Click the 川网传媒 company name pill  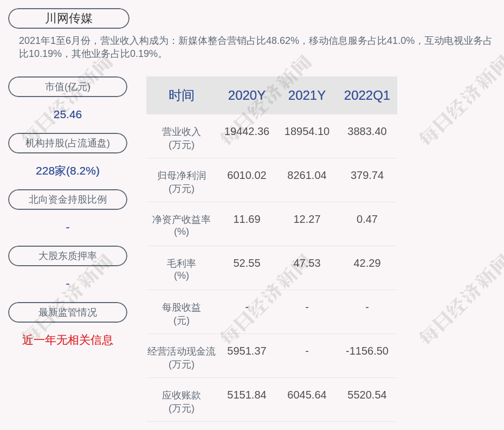69,18
